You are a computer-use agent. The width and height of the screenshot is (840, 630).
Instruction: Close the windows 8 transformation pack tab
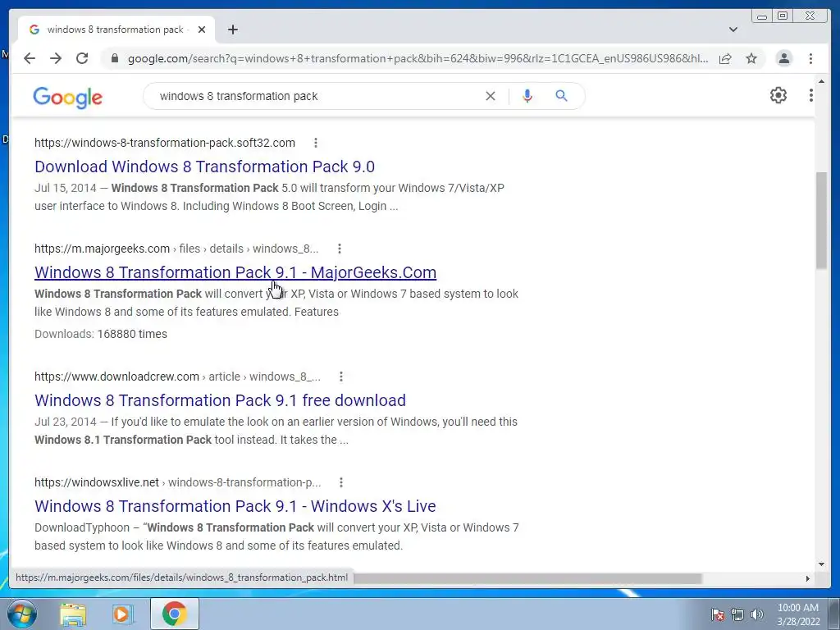pyautogui.click(x=202, y=30)
